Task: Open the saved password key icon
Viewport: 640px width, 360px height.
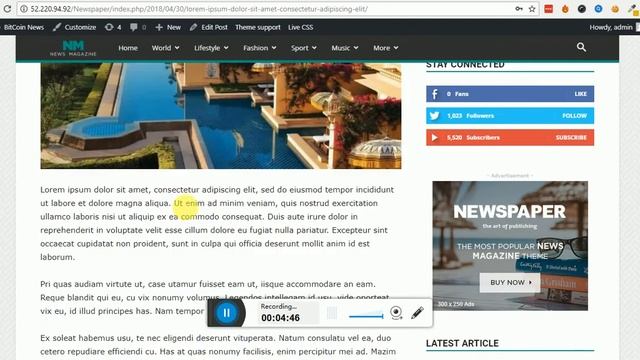Action: click(519, 9)
